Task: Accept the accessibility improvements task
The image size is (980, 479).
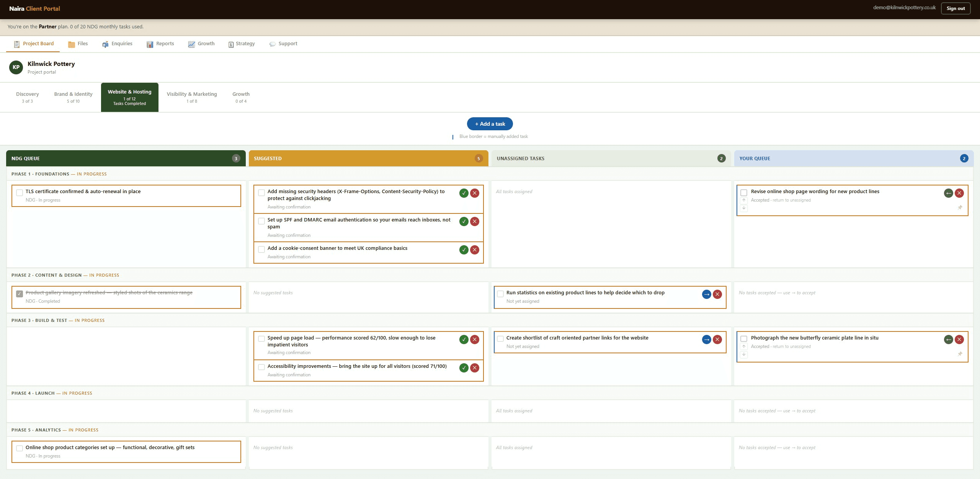Action: (464, 368)
